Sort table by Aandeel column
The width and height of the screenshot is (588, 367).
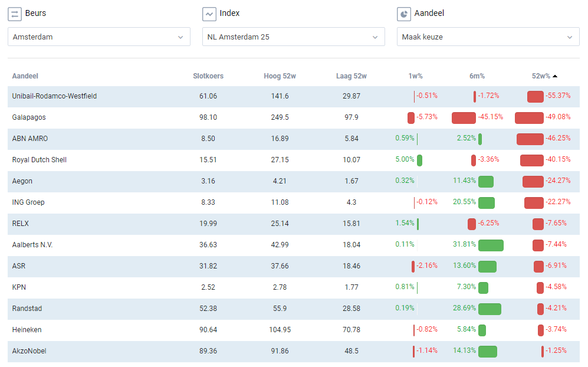25,76
